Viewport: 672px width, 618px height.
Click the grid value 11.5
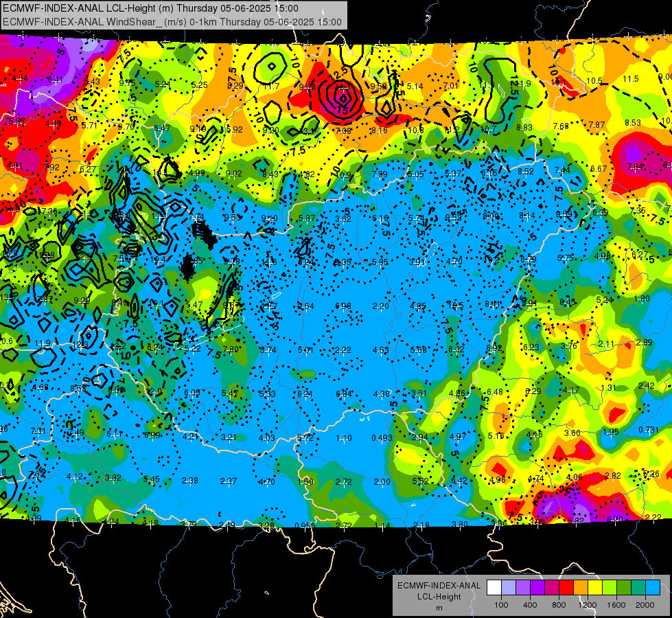(631, 79)
